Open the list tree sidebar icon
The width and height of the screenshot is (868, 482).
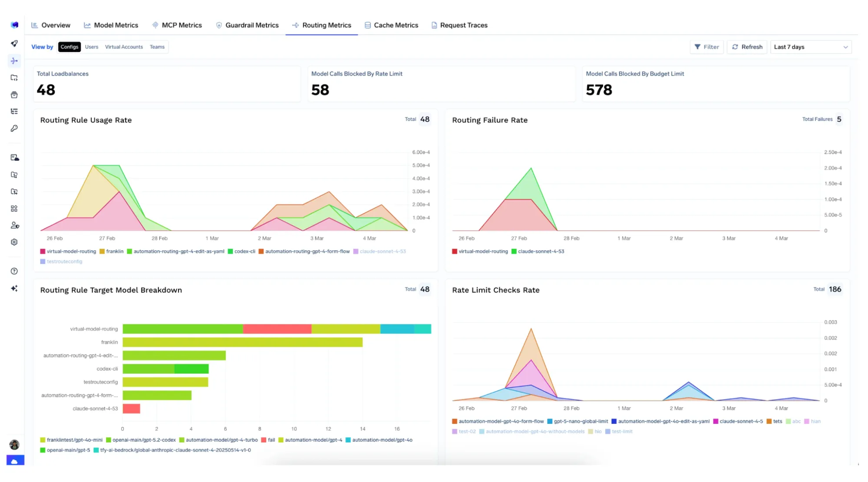14,112
